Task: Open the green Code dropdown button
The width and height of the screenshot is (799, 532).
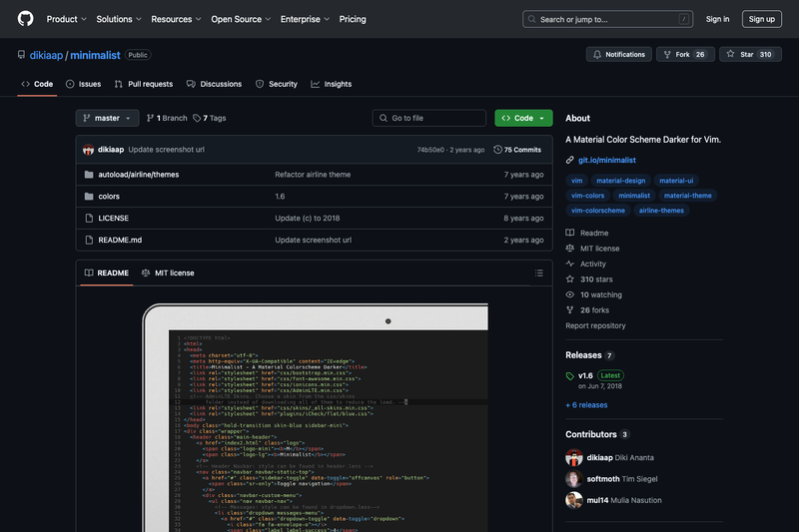Action: click(523, 118)
